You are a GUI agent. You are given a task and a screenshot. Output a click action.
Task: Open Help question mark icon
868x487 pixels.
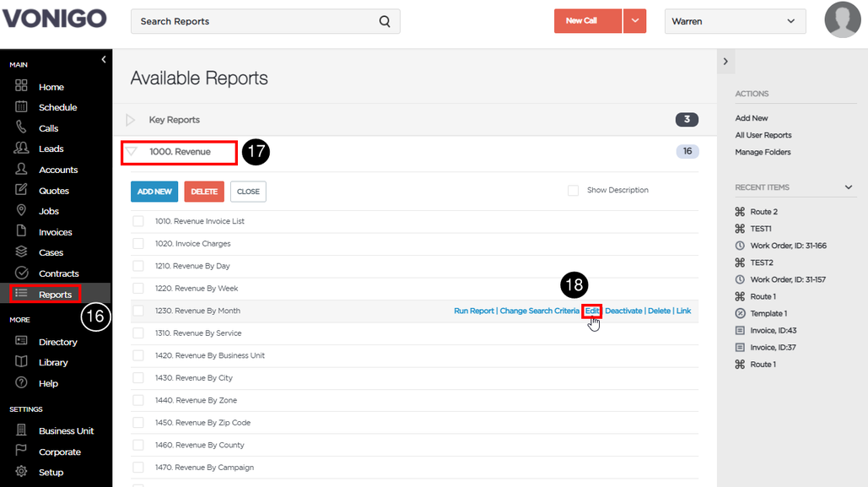pyautogui.click(x=21, y=383)
